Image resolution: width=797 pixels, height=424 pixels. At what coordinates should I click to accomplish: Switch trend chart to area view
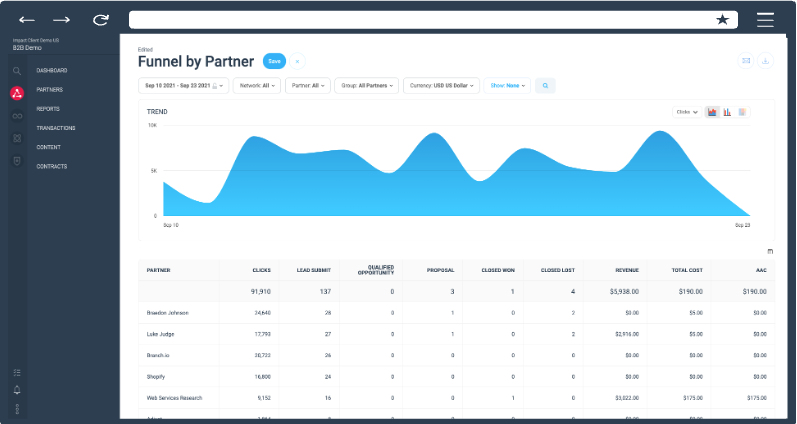click(x=712, y=112)
